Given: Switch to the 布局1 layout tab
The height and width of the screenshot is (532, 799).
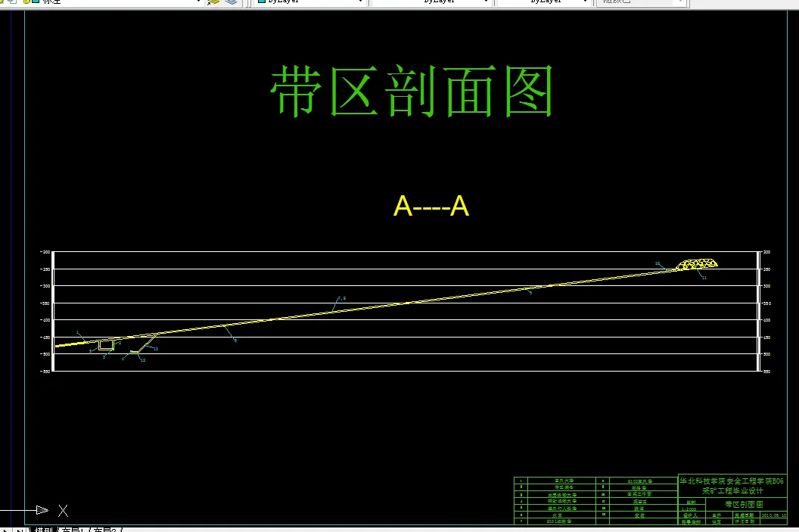Looking at the screenshot, I should [73, 530].
